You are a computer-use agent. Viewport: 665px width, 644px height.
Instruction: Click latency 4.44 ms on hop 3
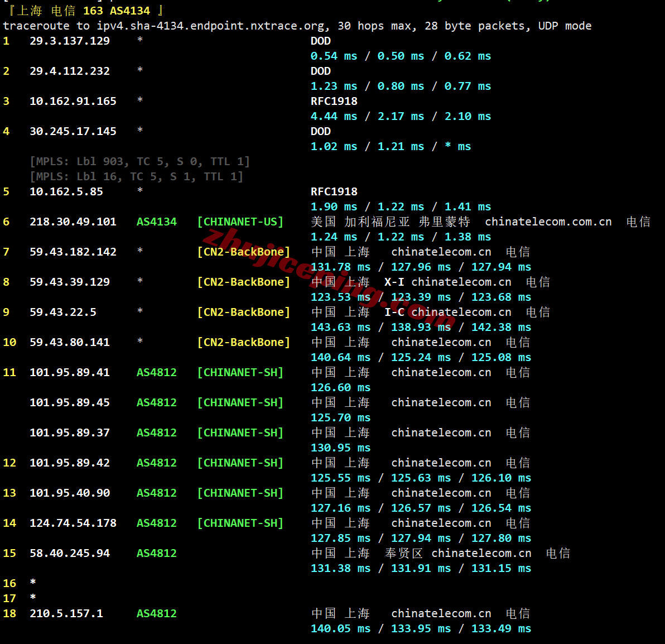pyautogui.click(x=334, y=116)
